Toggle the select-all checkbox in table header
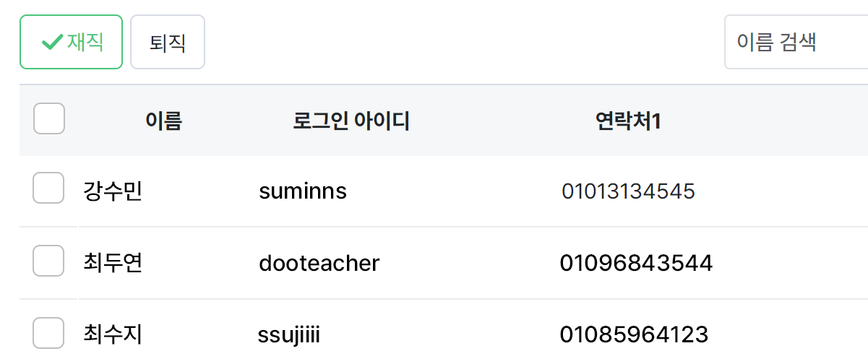868x364 pixels. [49, 118]
